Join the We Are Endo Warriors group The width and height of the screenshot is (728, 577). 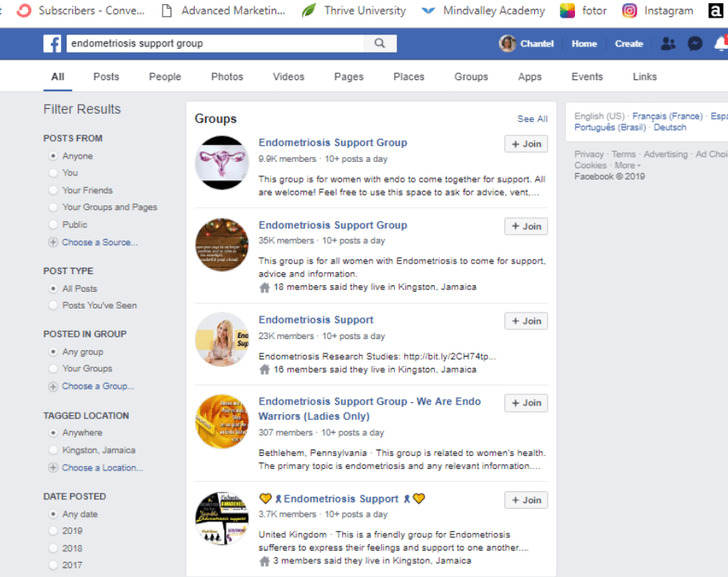click(526, 403)
